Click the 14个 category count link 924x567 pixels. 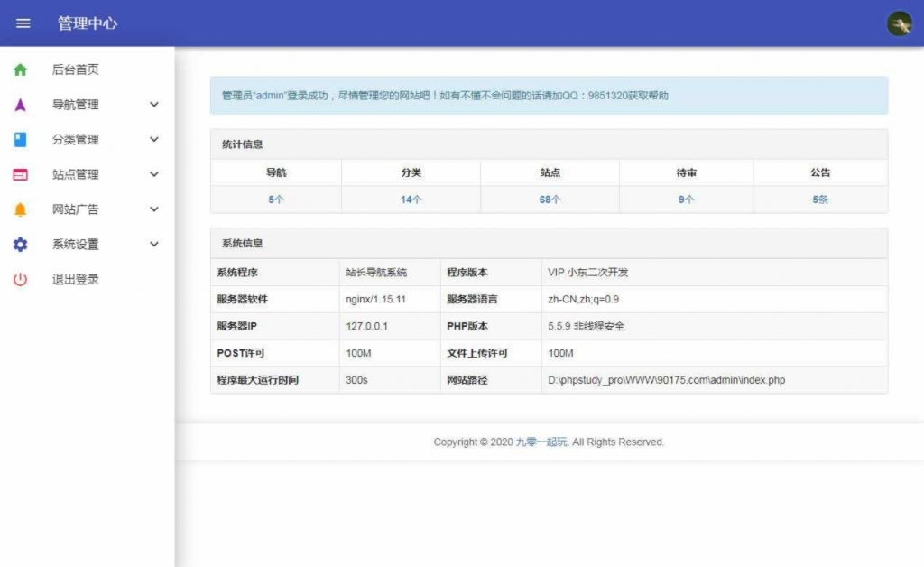point(411,200)
